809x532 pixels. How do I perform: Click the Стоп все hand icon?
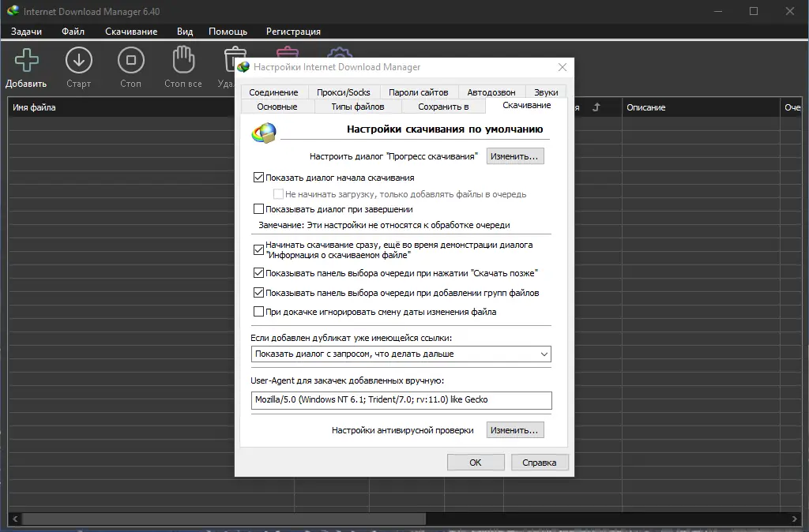pyautogui.click(x=183, y=60)
